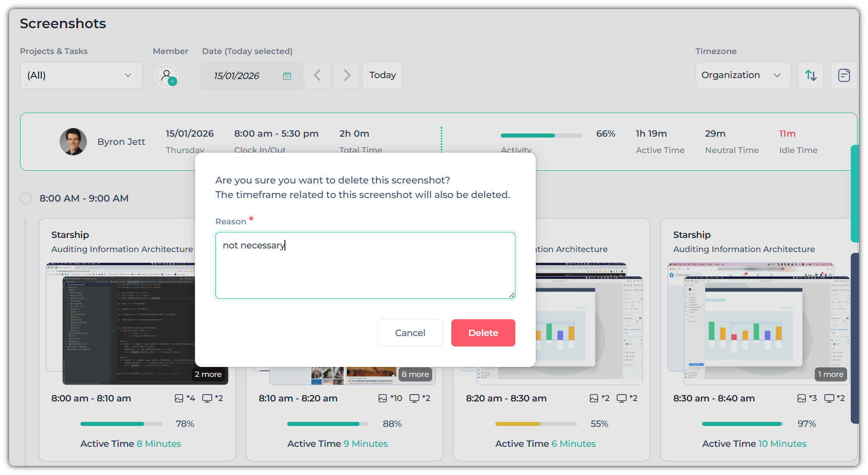Click the 66% activity progress bar
868x475 pixels.
tap(541, 135)
